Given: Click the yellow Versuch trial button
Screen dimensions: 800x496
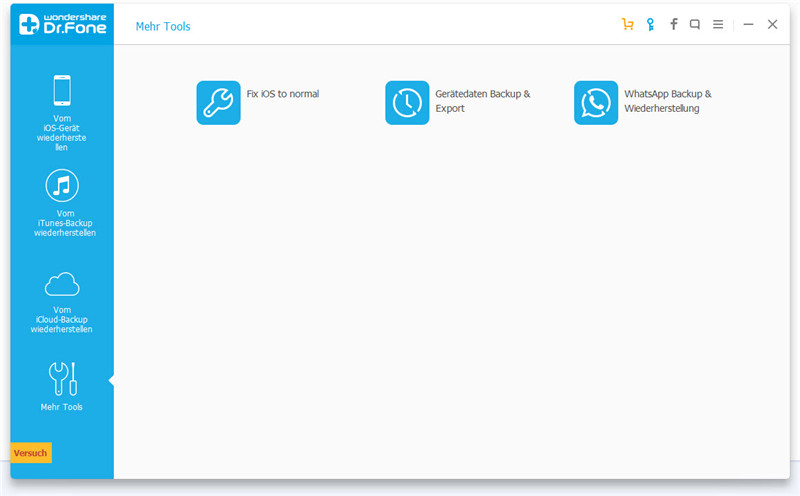Looking at the screenshot, I should point(31,453).
